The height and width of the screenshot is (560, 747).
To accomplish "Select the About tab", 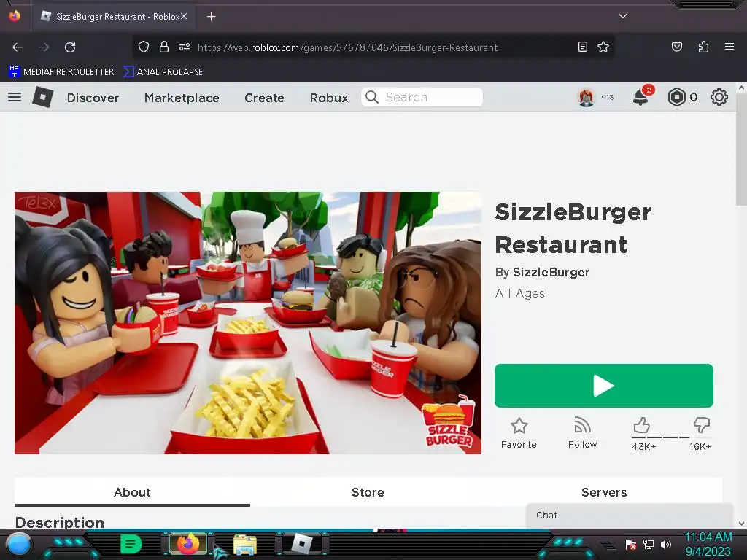I will pos(132,492).
